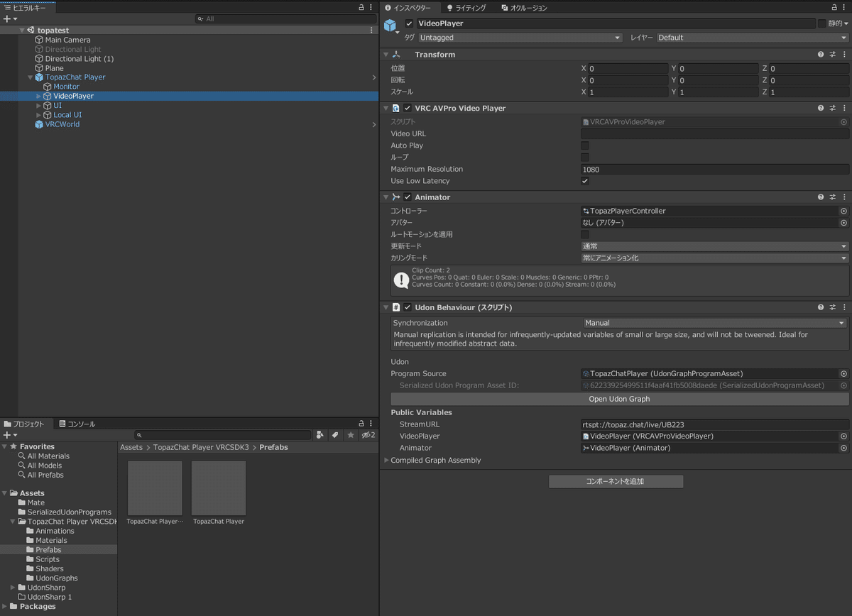
Task: Click search by type icon in Project
Action: click(x=320, y=435)
